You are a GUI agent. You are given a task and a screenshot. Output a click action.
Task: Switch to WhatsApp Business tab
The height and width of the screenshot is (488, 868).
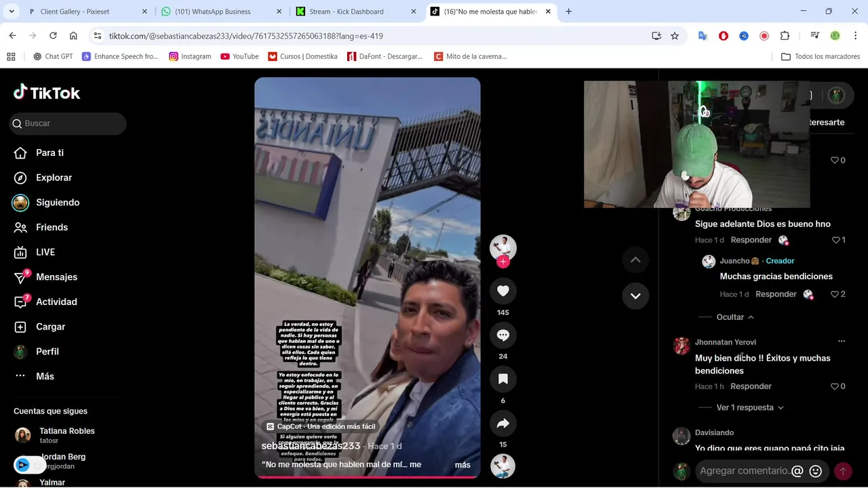221,12
